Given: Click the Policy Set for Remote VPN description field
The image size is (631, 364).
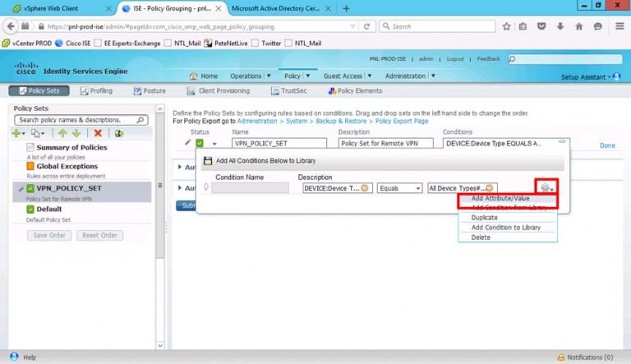Looking at the screenshot, I should (385, 143).
